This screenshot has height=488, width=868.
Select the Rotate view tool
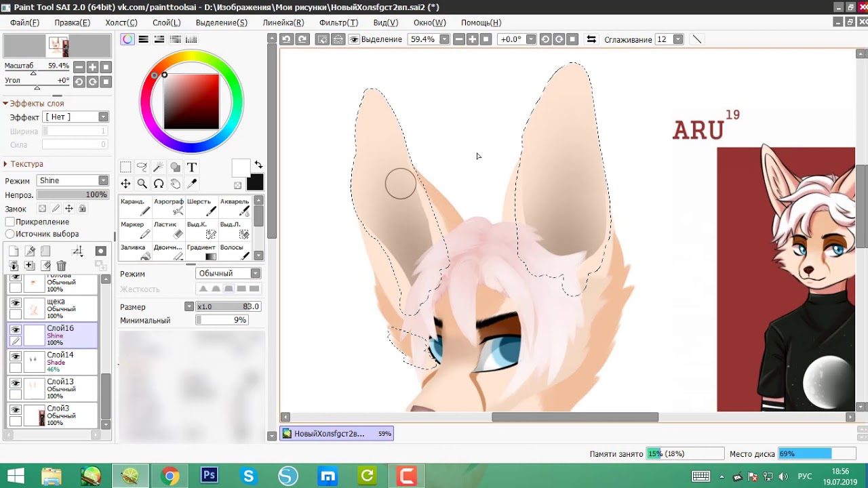159,184
